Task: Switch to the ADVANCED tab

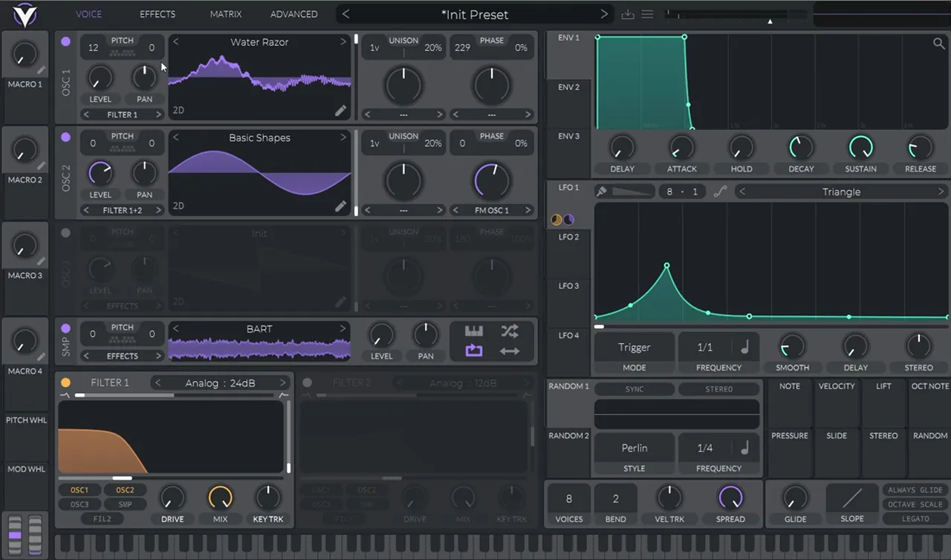Action: pos(293,14)
